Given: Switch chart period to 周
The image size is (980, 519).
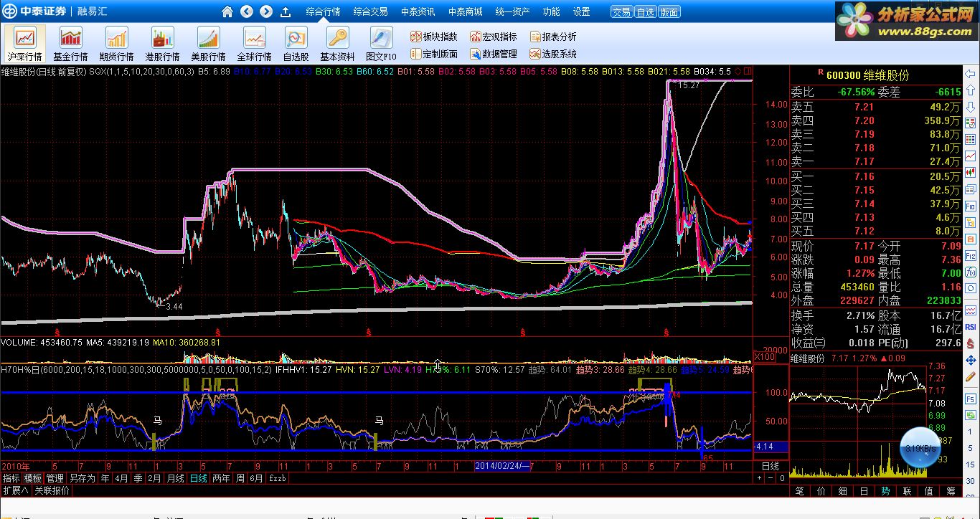Looking at the screenshot, I should pyautogui.click(x=240, y=478).
